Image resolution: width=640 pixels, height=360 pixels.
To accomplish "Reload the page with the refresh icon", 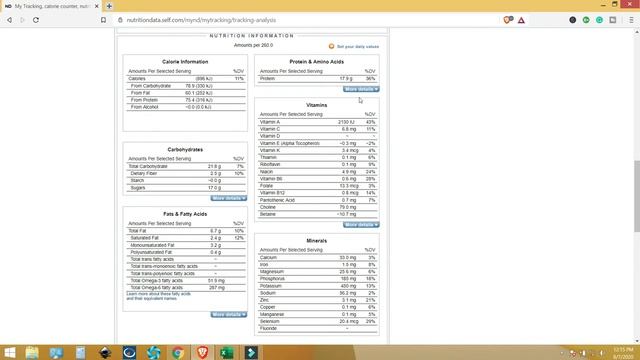I will [36, 20].
